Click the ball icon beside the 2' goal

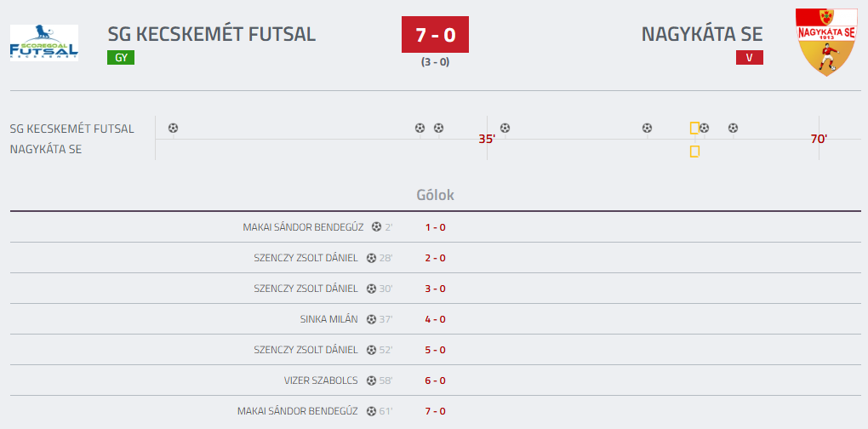376,227
